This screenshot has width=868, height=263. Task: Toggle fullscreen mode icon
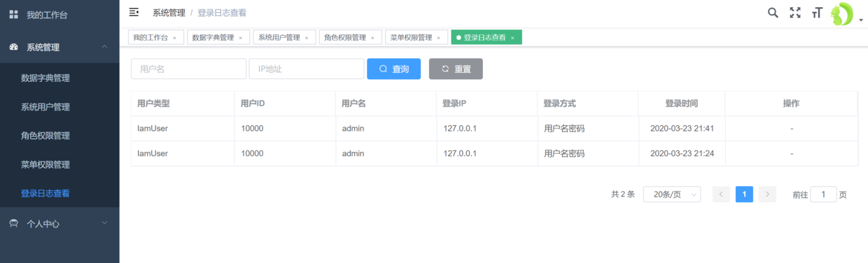(x=794, y=13)
